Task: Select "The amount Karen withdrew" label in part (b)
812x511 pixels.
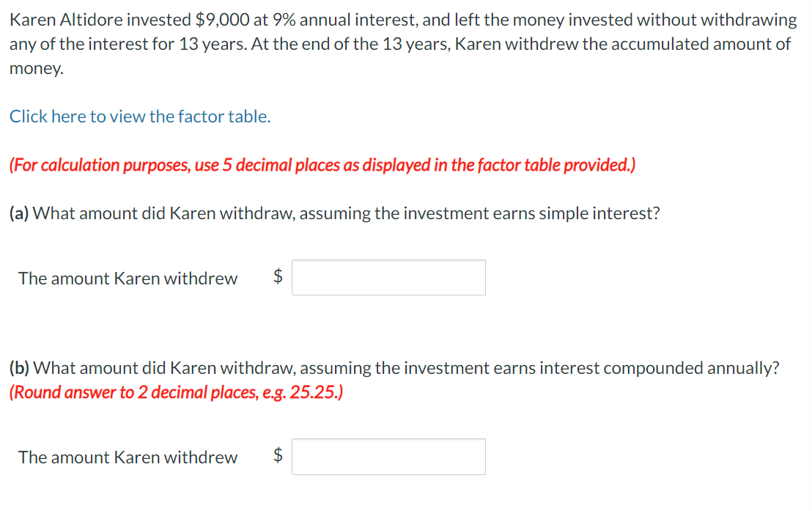Action: tap(128, 457)
